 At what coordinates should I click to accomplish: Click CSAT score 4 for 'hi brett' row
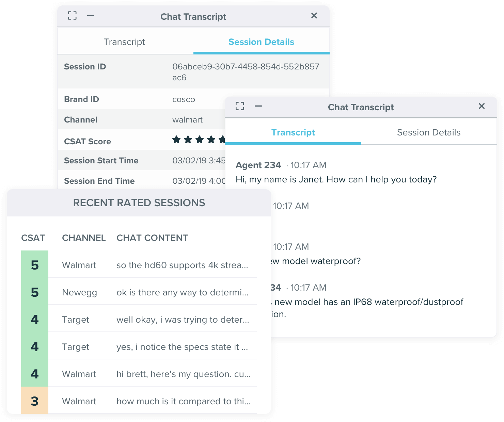tap(35, 373)
